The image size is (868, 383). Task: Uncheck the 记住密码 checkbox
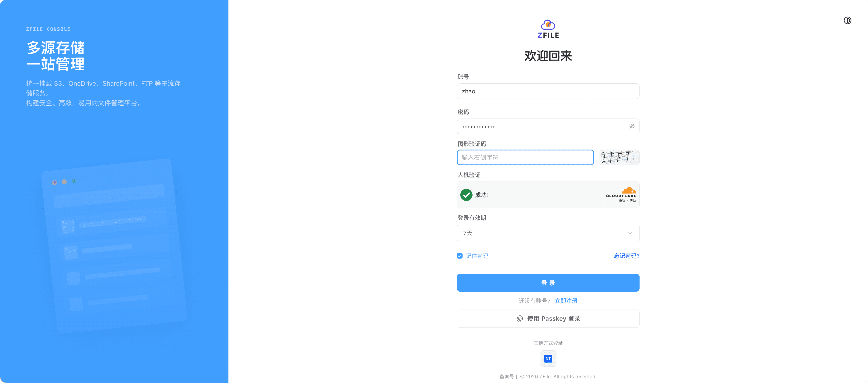click(x=460, y=256)
